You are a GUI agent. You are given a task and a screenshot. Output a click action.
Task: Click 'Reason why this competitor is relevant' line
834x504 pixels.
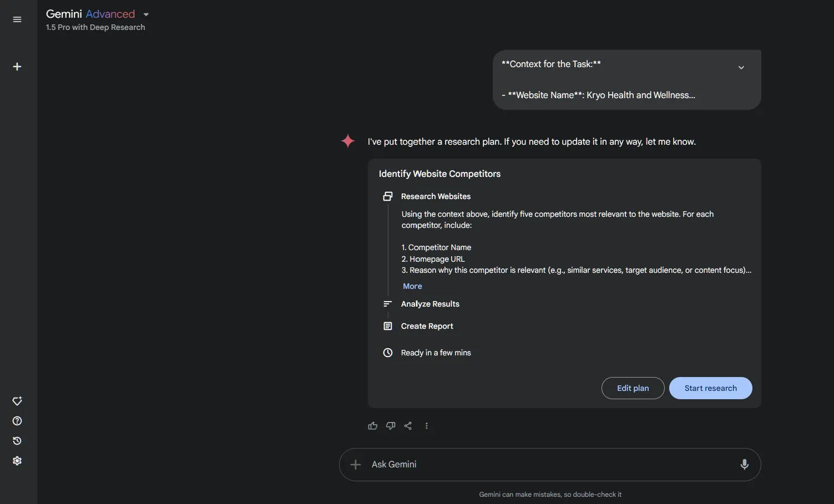pyautogui.click(x=576, y=270)
